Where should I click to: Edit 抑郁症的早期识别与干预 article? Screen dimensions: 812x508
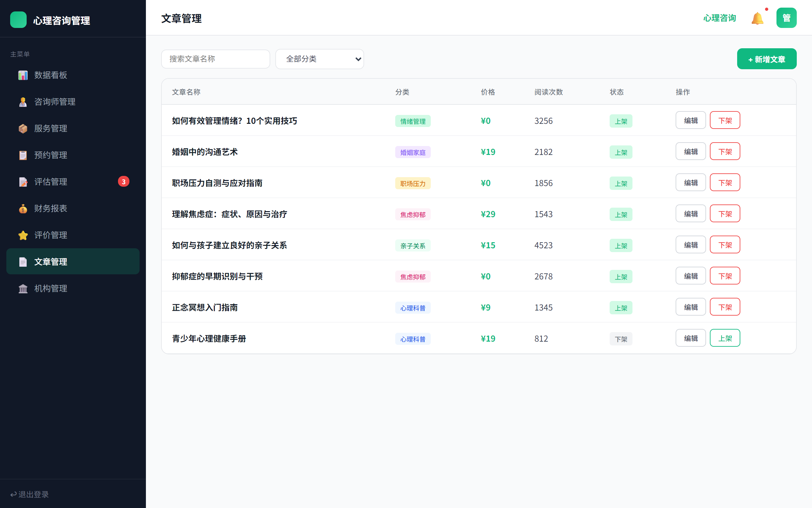click(691, 276)
